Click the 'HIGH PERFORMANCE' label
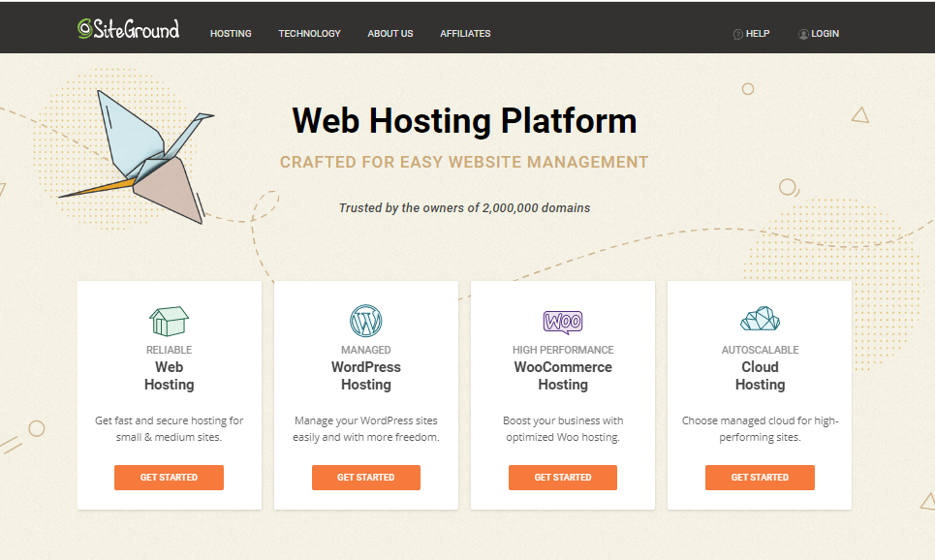This screenshot has height=560, width=935. (563, 350)
